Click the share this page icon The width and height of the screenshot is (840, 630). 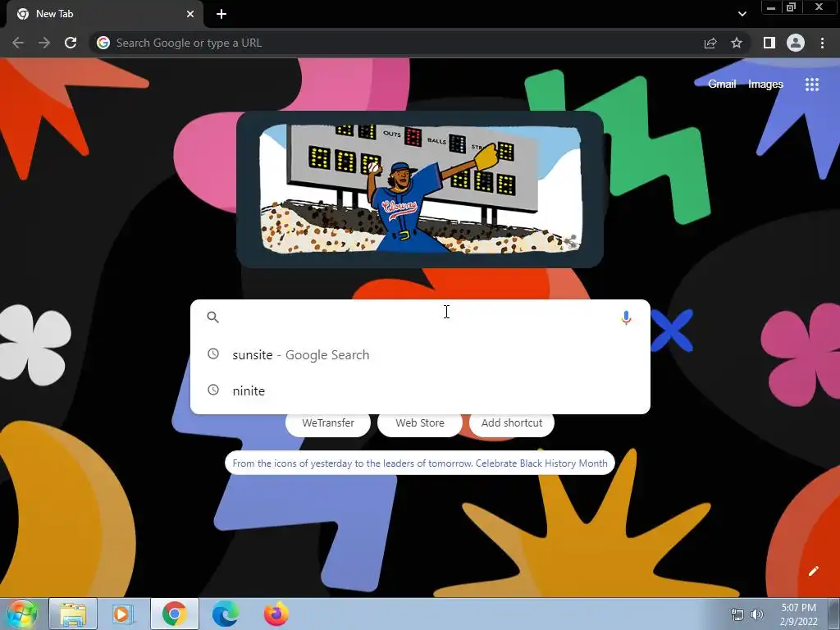click(x=710, y=43)
